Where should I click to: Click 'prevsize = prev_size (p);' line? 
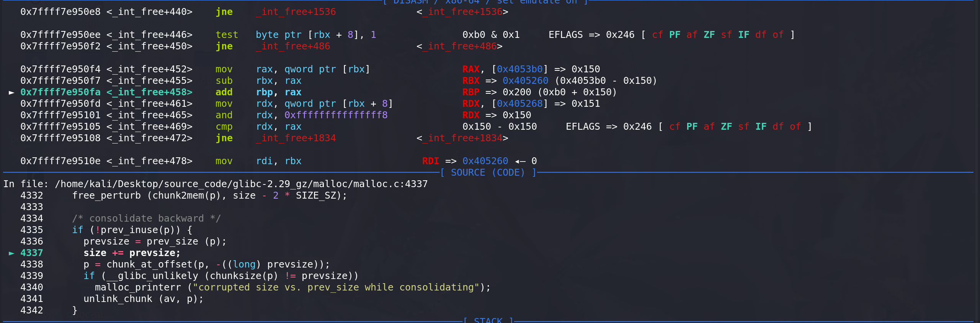tap(155, 241)
